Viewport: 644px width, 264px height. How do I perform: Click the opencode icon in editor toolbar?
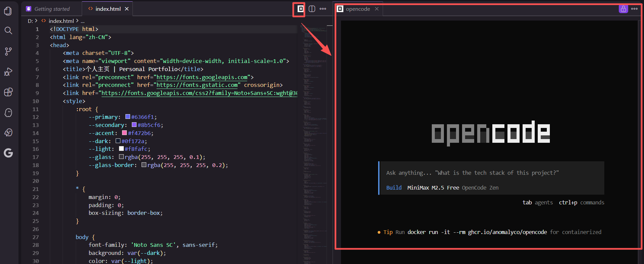point(301,9)
